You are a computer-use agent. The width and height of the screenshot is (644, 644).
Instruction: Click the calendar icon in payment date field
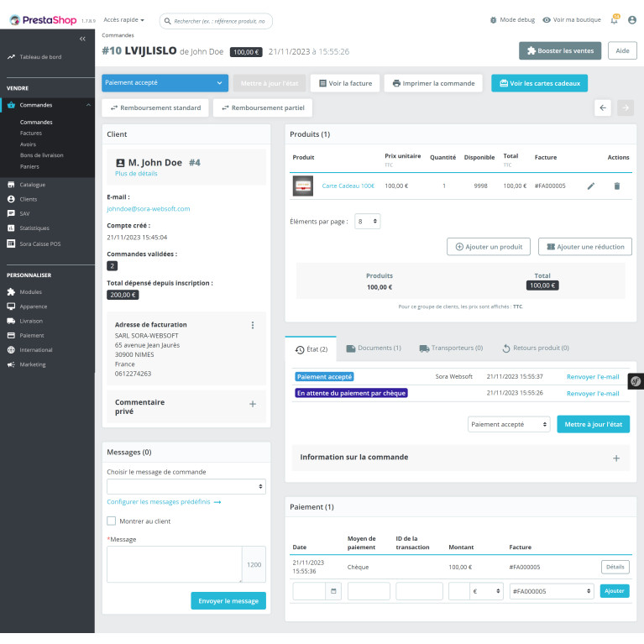334,591
